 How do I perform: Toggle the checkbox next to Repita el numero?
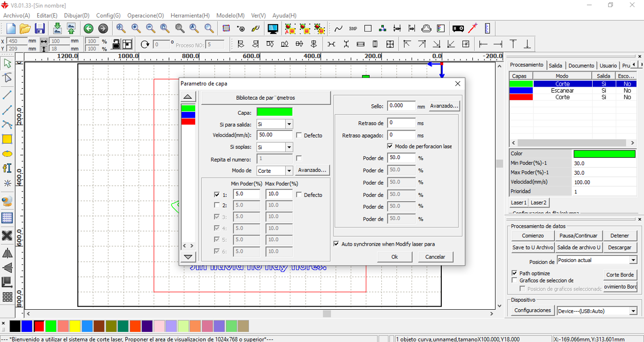point(299,159)
